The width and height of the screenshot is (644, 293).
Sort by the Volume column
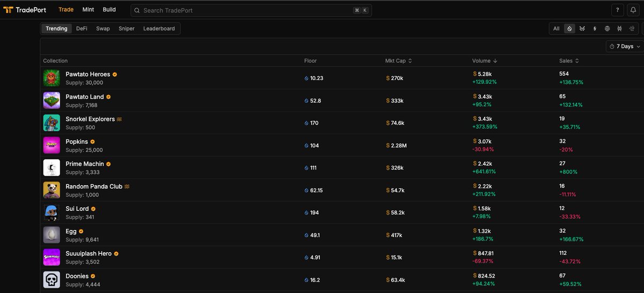[485, 61]
